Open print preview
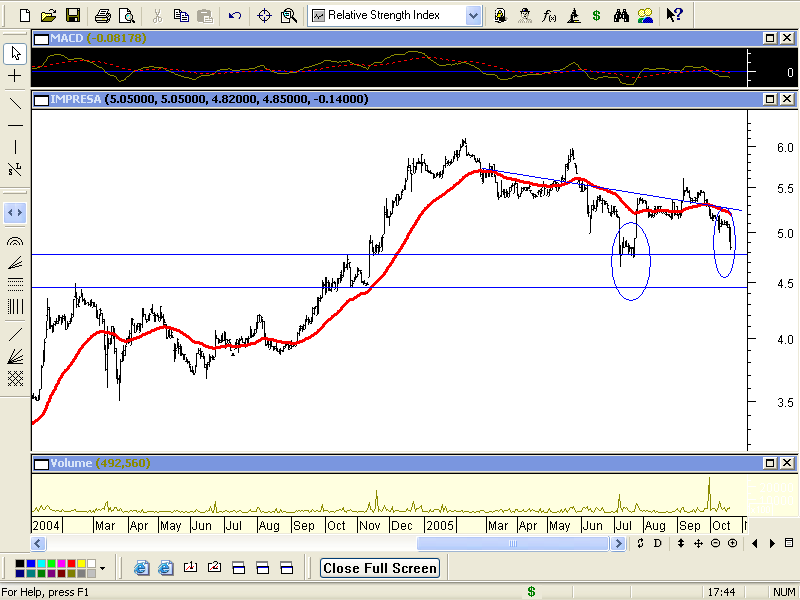Screen dimensions: 800x600 pyautogui.click(x=126, y=16)
